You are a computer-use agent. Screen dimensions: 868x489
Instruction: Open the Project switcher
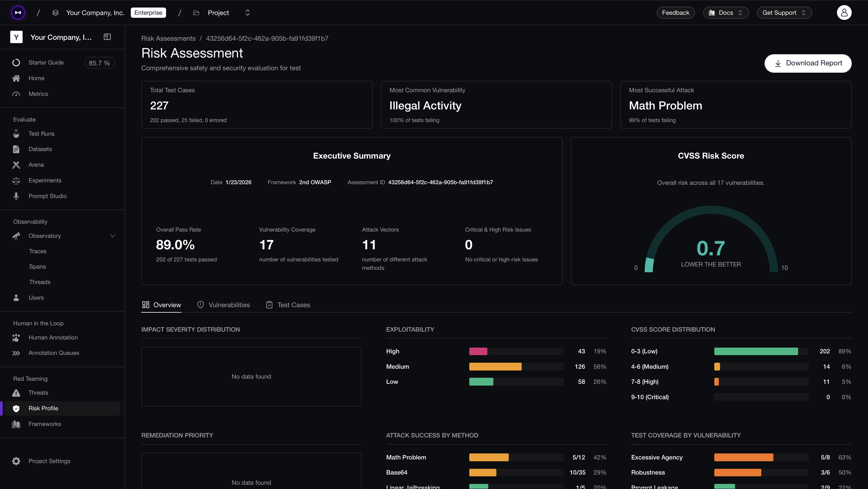click(x=248, y=12)
